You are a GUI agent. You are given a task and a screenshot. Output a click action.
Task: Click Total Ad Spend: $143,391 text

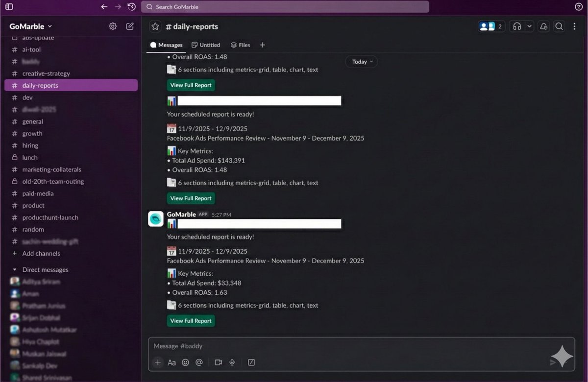[208, 160]
